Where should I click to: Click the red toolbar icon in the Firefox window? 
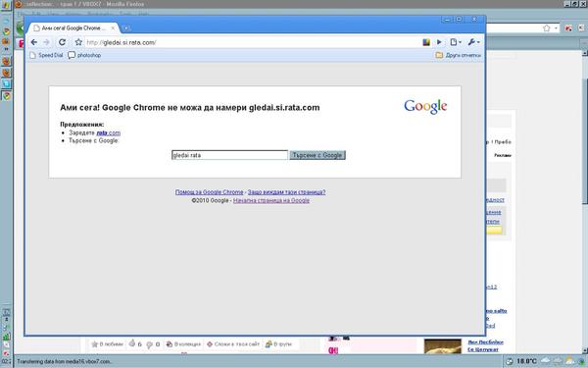point(568,28)
